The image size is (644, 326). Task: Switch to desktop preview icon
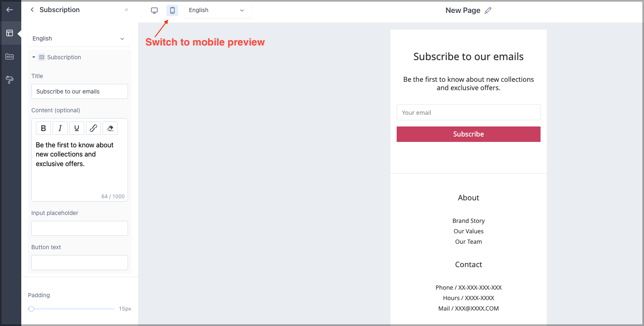point(154,10)
